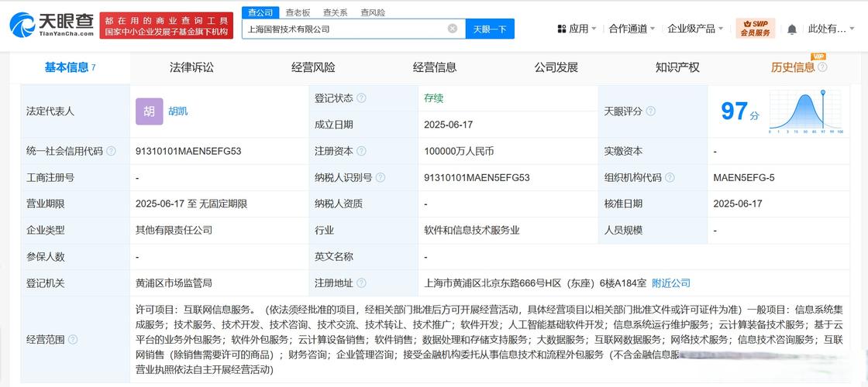Viewport: 868px width, 387px height.
Task: Clear the search box text
Action: pos(453,29)
